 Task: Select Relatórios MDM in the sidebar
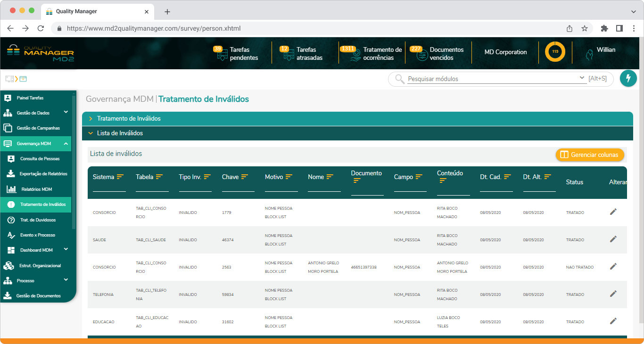coord(36,189)
